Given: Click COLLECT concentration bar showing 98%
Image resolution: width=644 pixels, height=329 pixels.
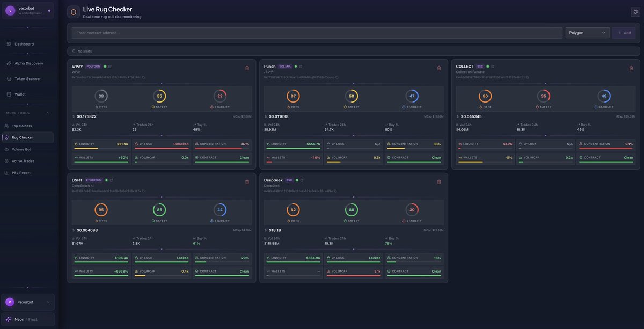Looking at the screenshot, I should point(606,145).
